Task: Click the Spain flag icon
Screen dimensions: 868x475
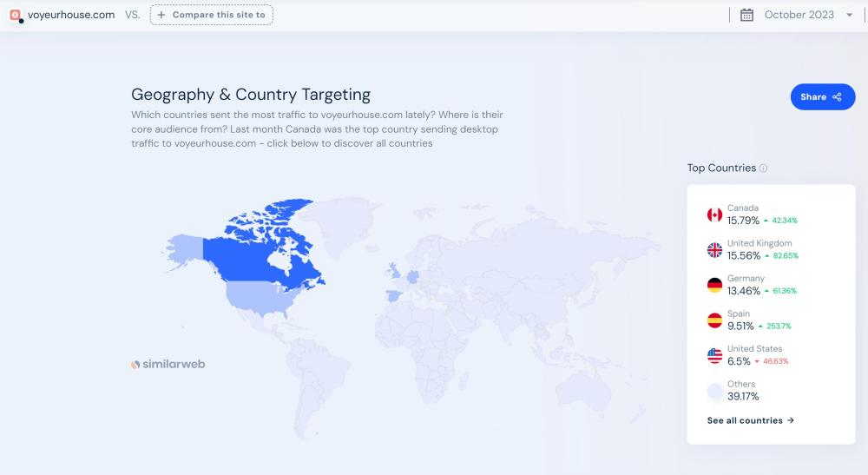Action: [714, 320]
